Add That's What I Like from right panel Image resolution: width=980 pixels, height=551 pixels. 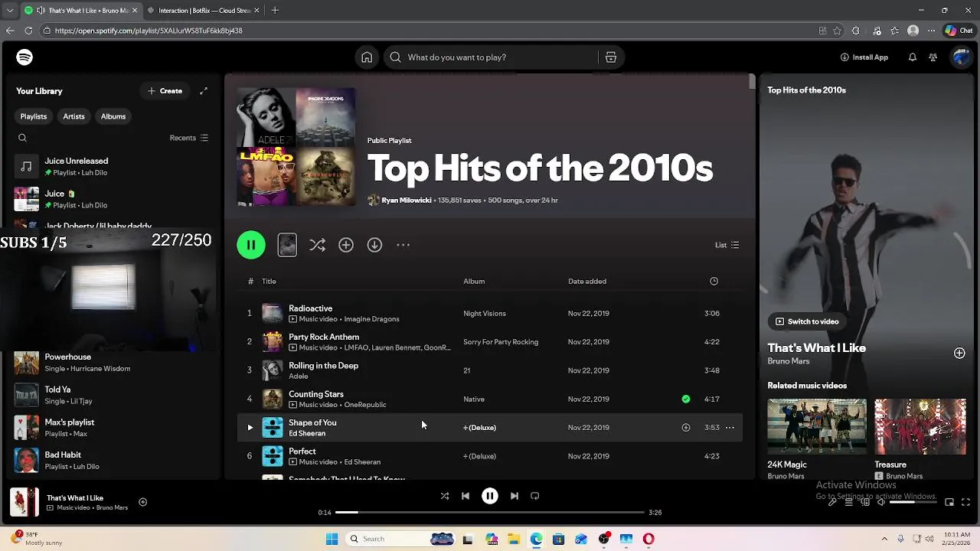click(x=959, y=353)
